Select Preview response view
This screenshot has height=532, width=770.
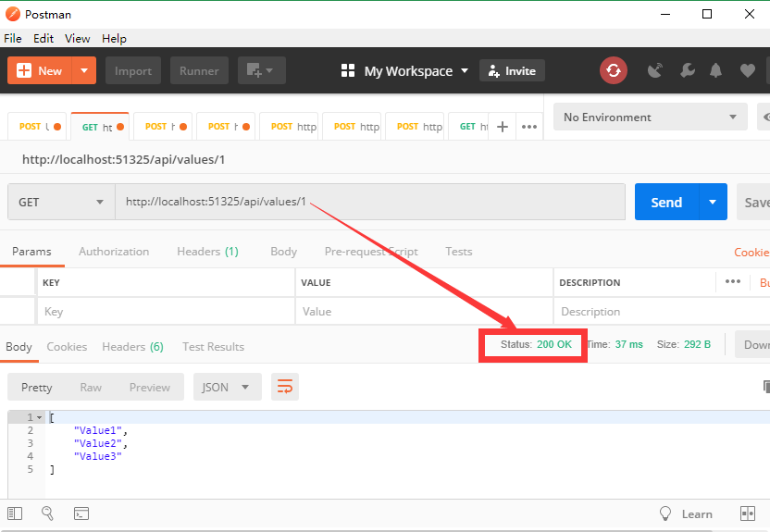(150, 387)
